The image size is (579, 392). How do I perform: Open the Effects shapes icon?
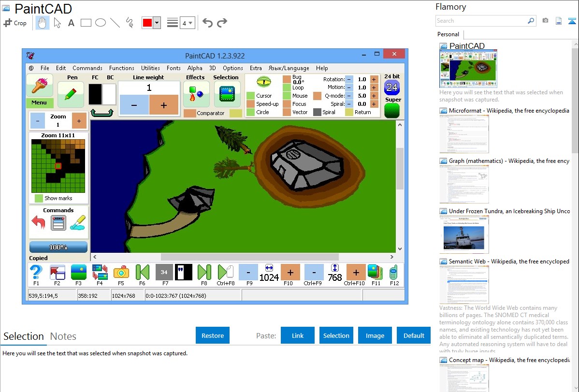196,94
